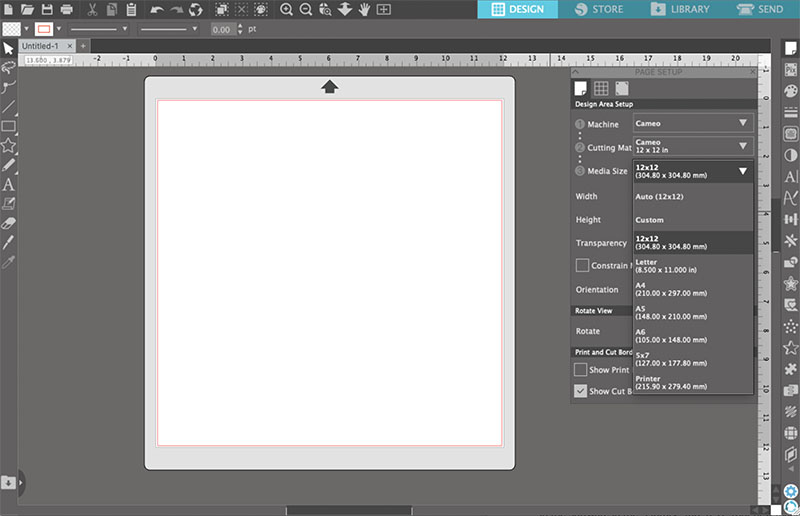Click the line color swatch
The height and width of the screenshot is (516, 800).
pyautogui.click(x=44, y=29)
